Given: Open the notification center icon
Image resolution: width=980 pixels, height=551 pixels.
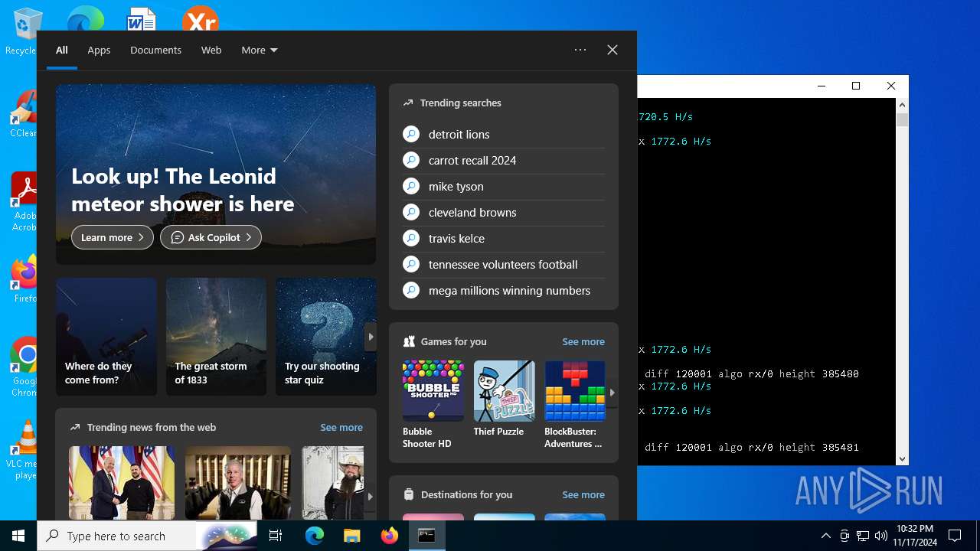Looking at the screenshot, I should (955, 536).
